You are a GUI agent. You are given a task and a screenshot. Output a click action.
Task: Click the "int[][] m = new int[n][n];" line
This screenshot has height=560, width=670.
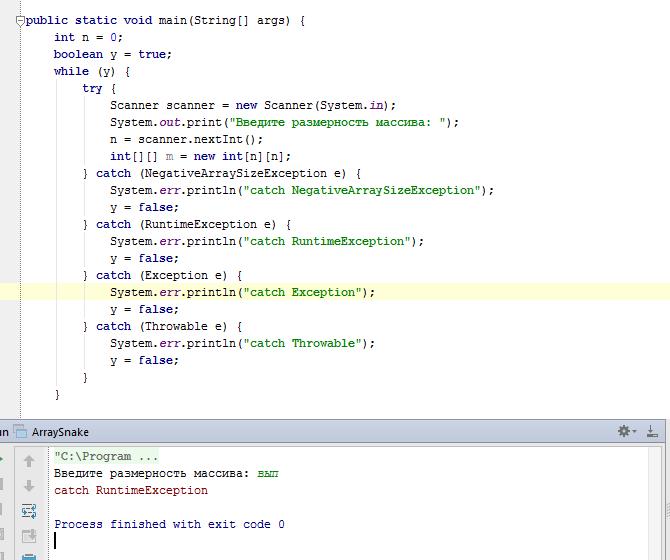tap(200, 156)
